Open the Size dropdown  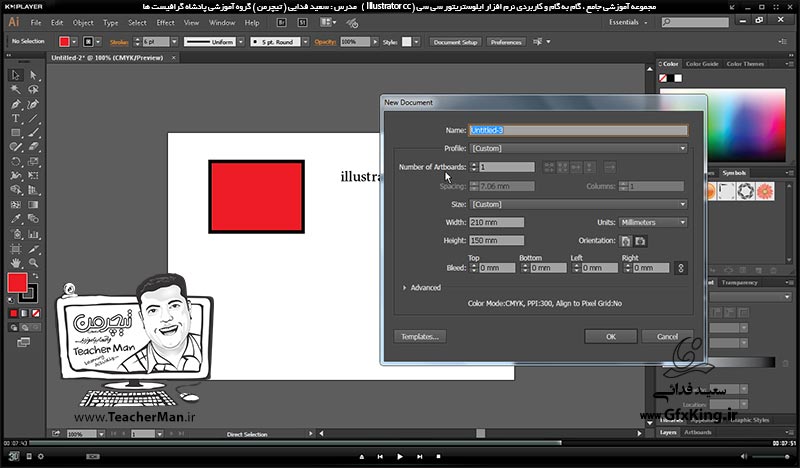(579, 205)
